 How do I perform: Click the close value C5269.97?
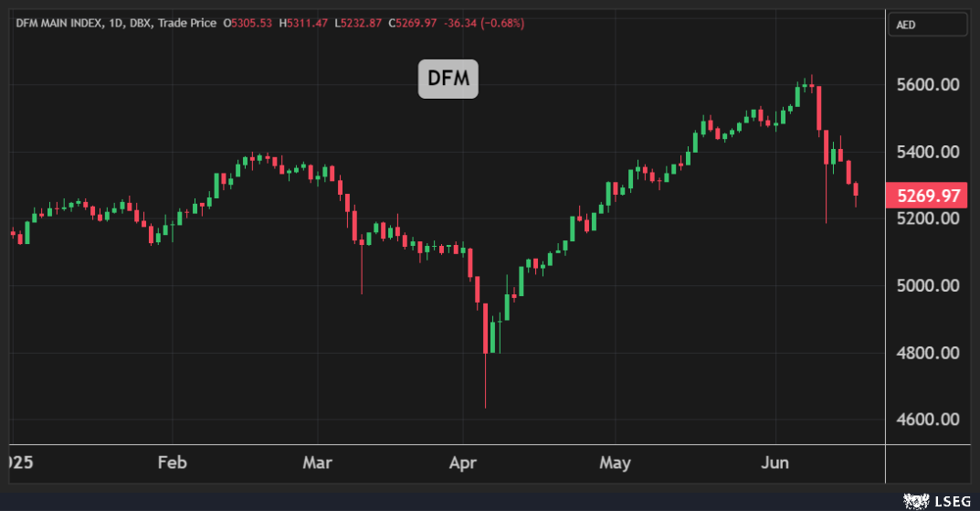click(413, 23)
